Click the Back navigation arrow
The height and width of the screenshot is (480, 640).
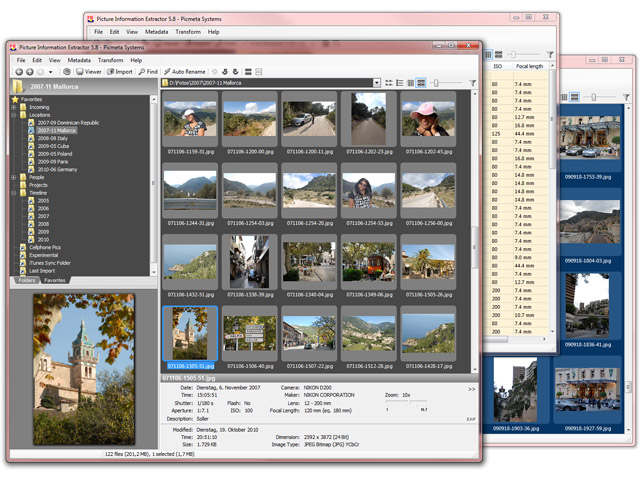click(18, 72)
